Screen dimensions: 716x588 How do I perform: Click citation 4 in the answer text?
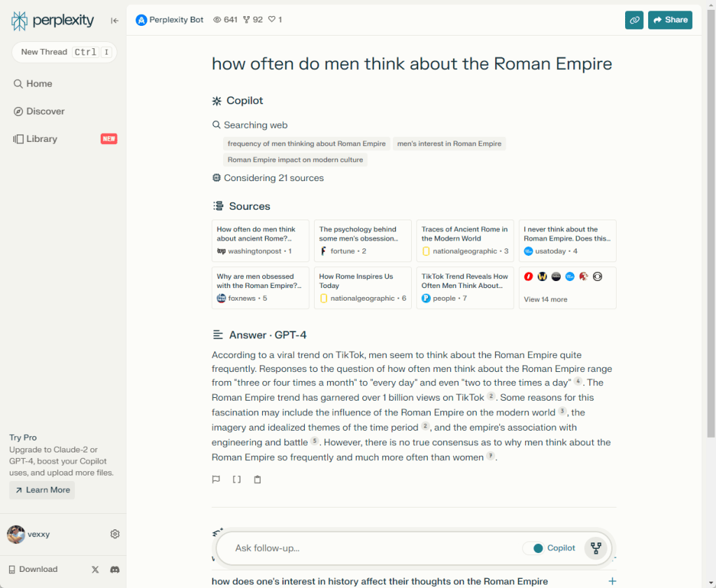[578, 381]
